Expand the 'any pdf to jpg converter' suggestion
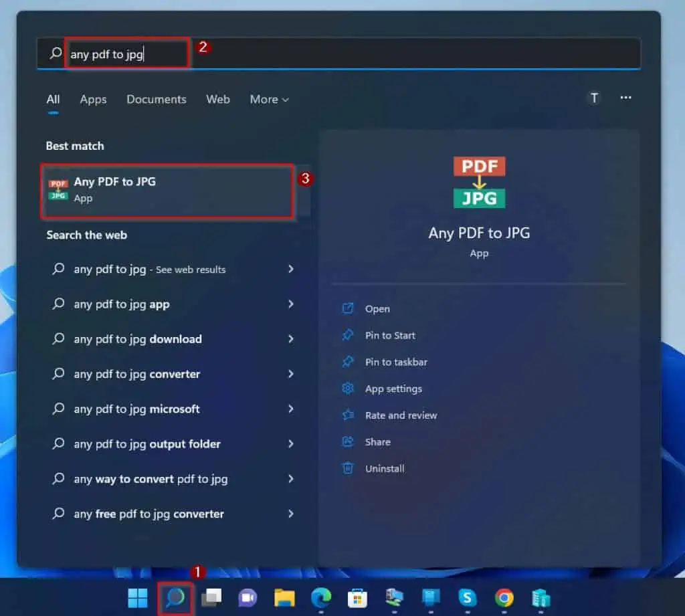 (x=290, y=374)
